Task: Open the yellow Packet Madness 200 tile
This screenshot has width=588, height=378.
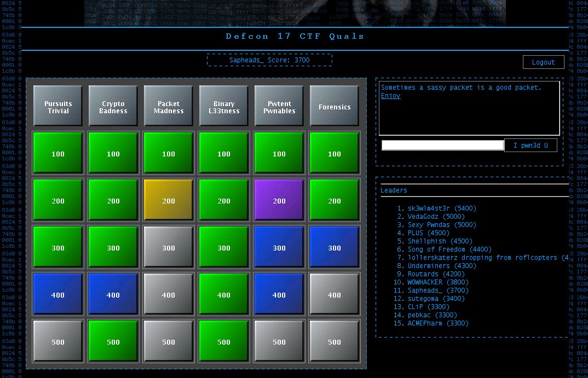Action: [169, 200]
